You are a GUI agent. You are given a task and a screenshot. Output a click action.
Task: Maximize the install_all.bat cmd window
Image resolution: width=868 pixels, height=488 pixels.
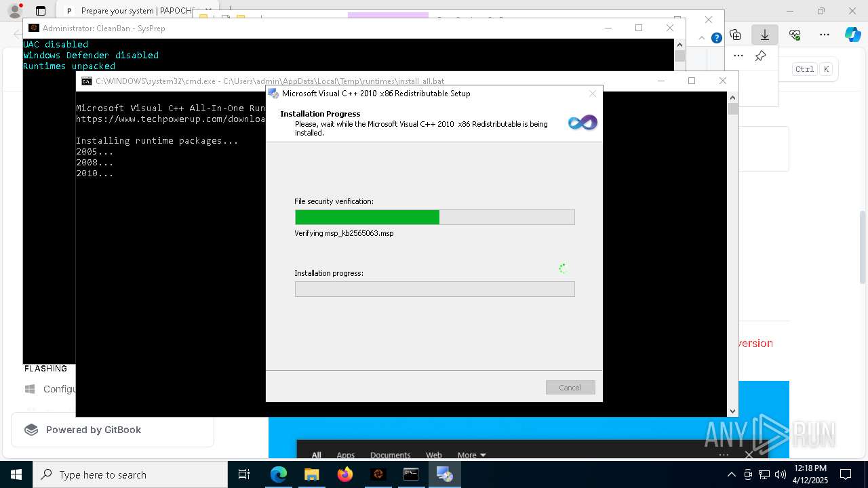(692, 81)
